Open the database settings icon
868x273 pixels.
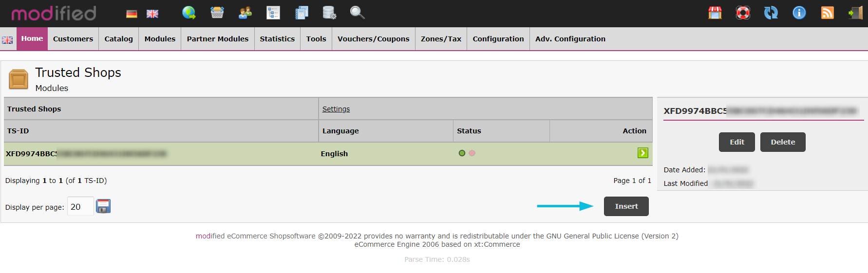point(329,13)
